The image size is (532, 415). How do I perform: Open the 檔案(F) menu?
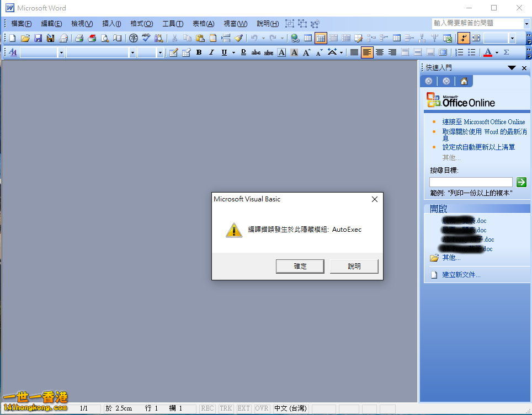[x=21, y=23]
